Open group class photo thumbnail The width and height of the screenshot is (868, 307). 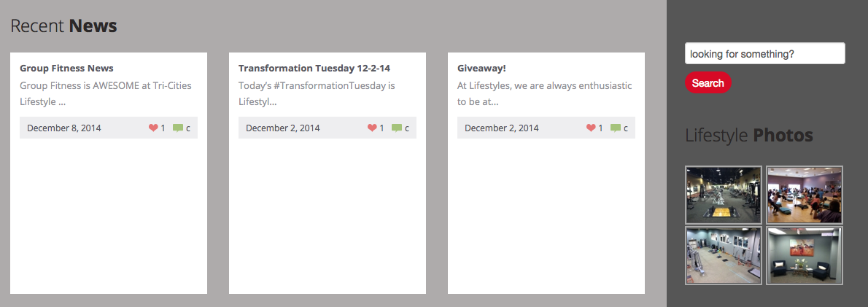pyautogui.click(x=805, y=195)
